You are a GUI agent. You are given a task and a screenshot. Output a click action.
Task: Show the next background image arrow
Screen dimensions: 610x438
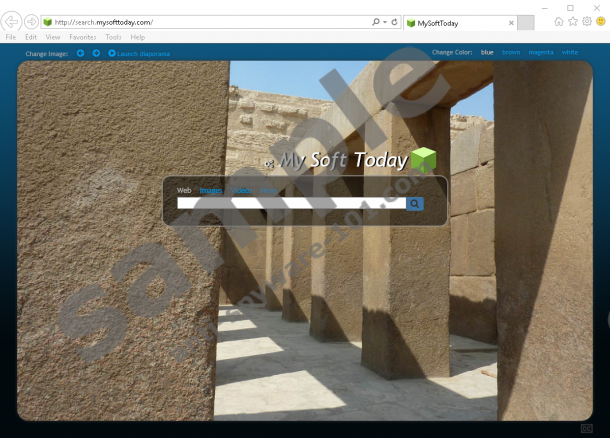tap(96, 53)
